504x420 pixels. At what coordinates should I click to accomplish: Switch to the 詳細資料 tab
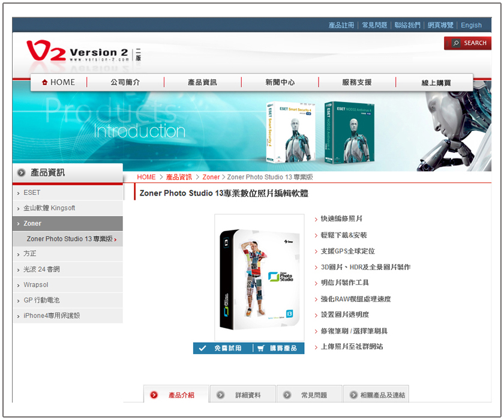point(242,394)
